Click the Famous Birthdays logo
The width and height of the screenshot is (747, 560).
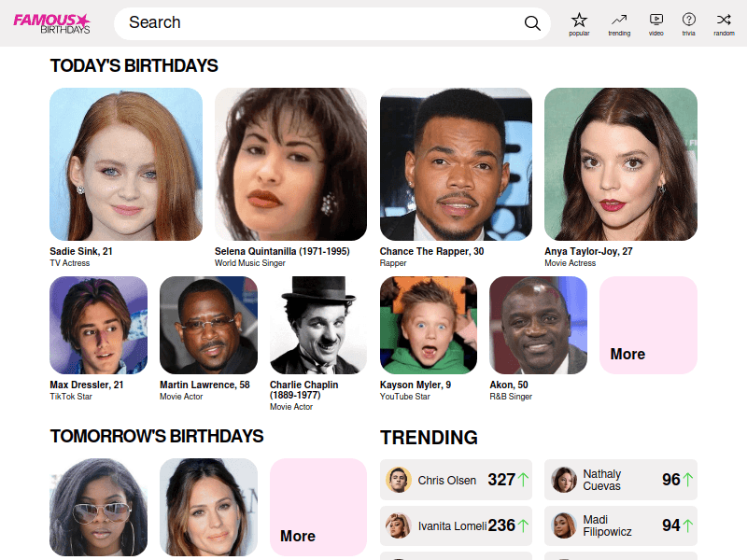tap(50, 22)
